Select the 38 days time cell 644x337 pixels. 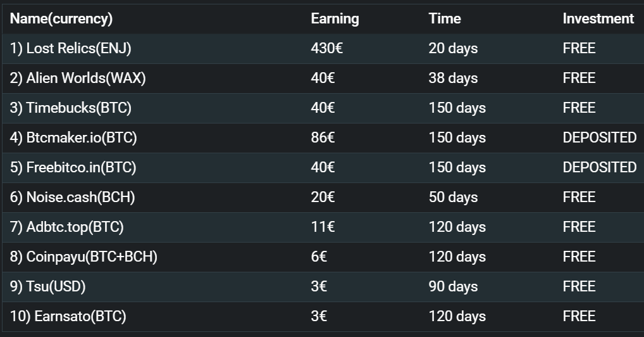pyautogui.click(x=453, y=78)
